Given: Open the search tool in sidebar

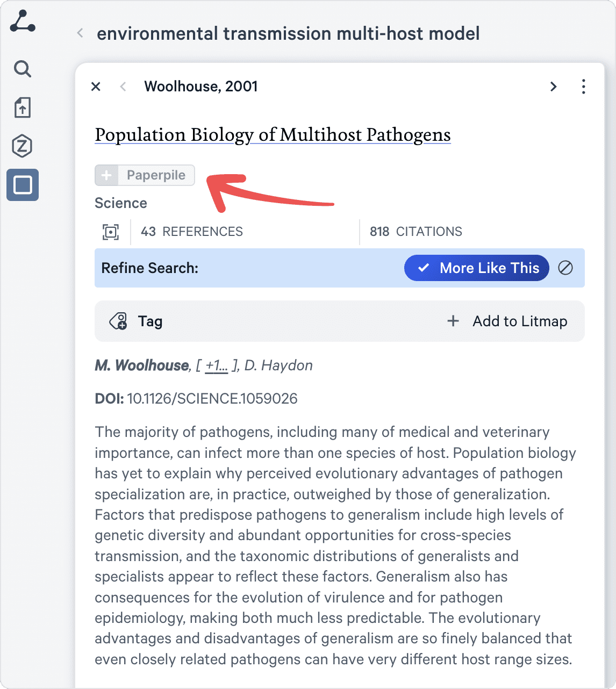Looking at the screenshot, I should pos(23,69).
